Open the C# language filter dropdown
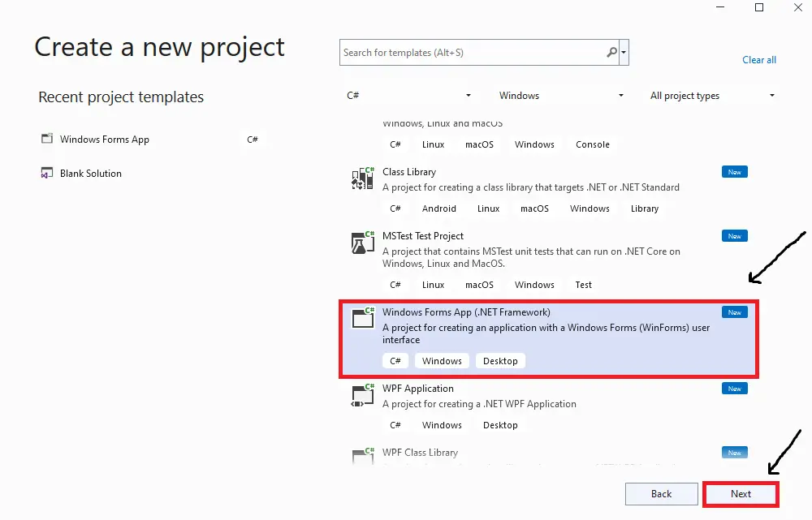 (409, 95)
